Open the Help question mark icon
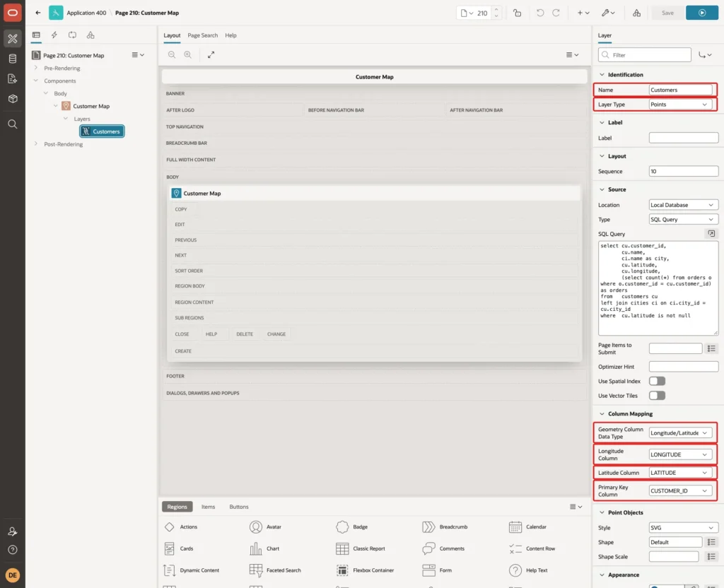This screenshot has width=724, height=588. point(13,550)
